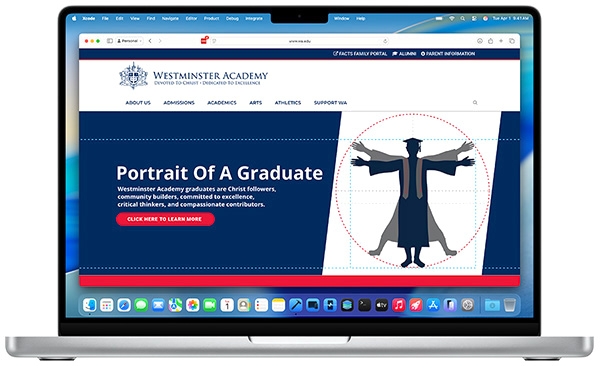Image resolution: width=600 pixels, height=366 pixels.
Task: Open Contacts from the Dock
Action: tap(244, 305)
